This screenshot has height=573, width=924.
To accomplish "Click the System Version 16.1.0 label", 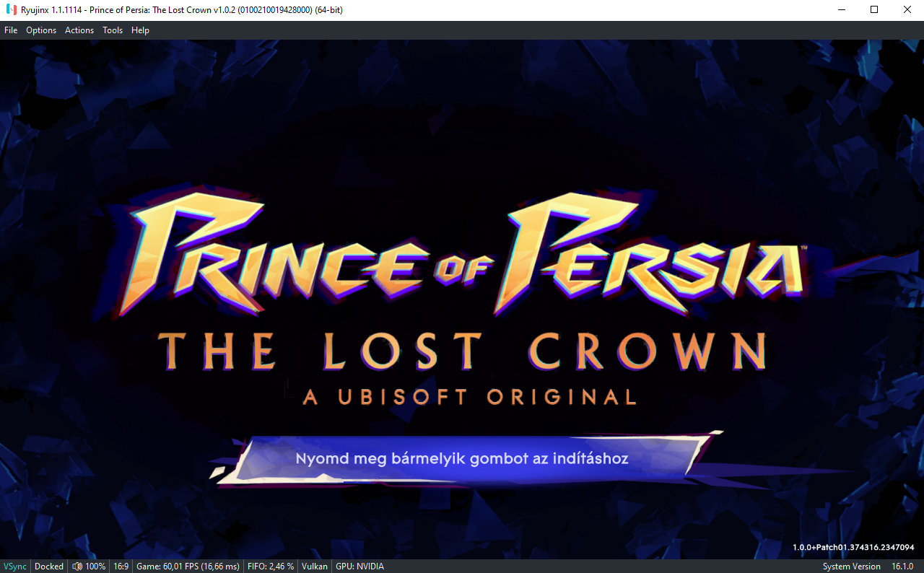I will tap(868, 567).
